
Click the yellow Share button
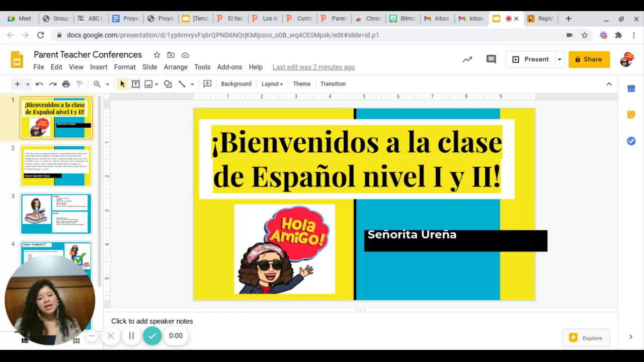tap(589, 59)
